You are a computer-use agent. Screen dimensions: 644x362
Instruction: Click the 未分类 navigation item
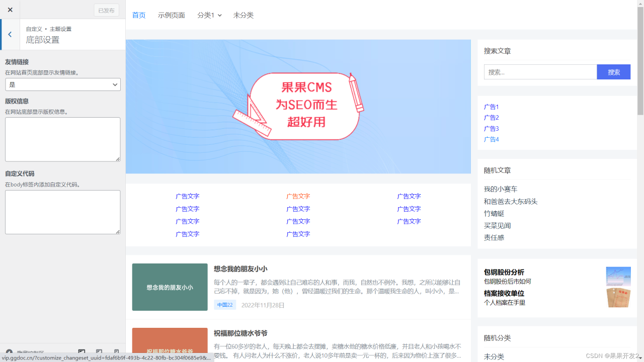(244, 15)
